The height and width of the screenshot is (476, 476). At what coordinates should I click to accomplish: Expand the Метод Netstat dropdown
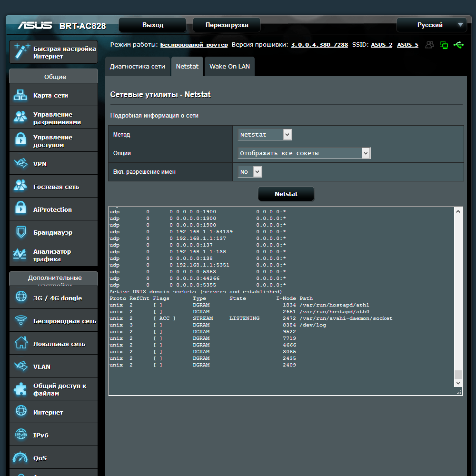coord(265,135)
